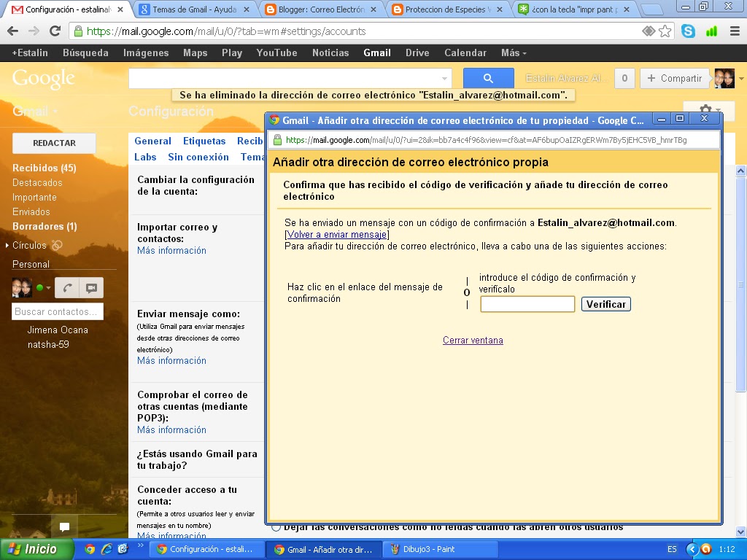Reload the page with refresh icon
Screen dimensions: 747x560
pos(55,31)
